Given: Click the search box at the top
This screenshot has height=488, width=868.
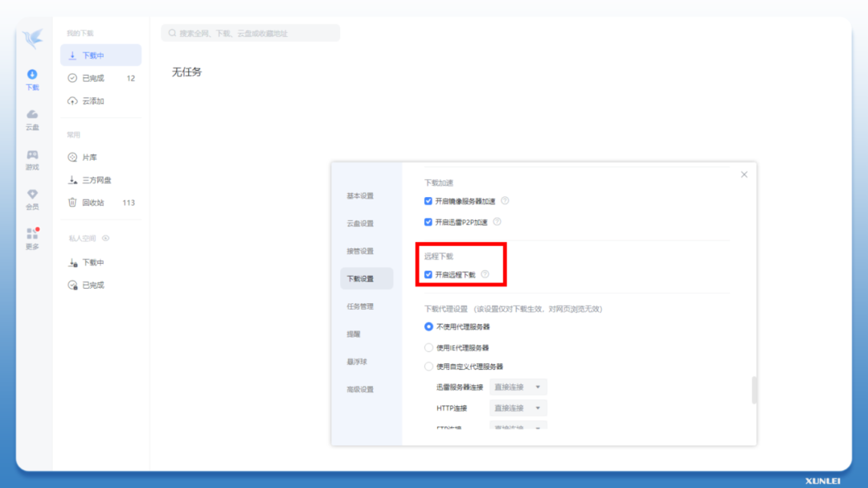Looking at the screenshot, I should click(x=250, y=33).
